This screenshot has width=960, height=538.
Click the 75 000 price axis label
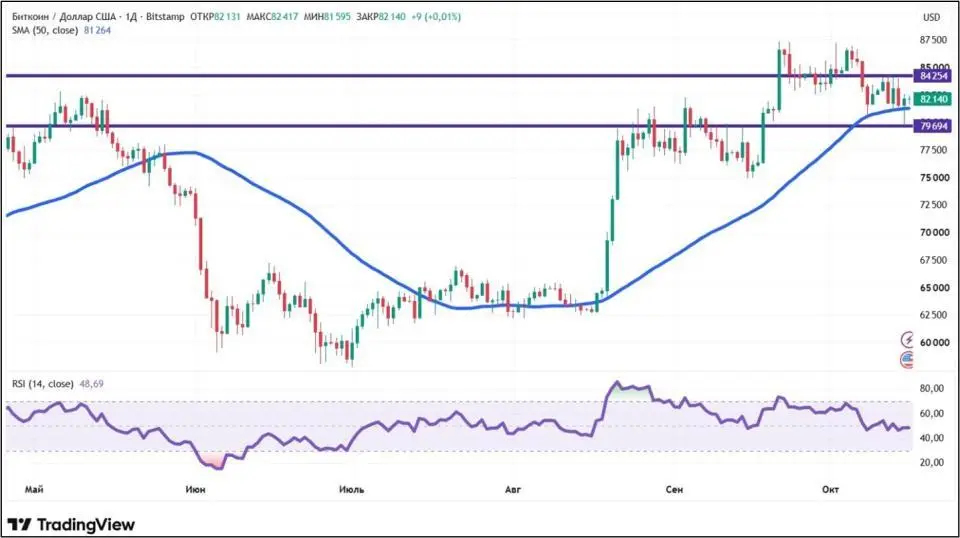click(x=934, y=177)
